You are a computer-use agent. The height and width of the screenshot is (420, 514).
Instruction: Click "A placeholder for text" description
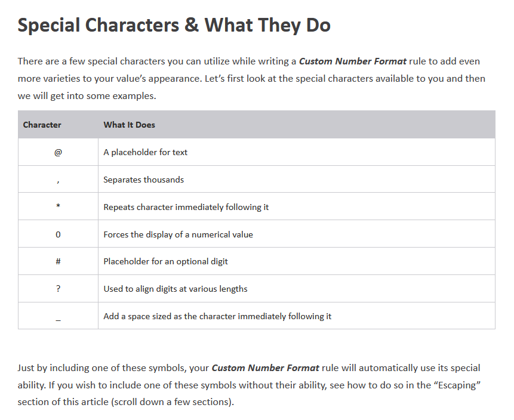tap(145, 152)
